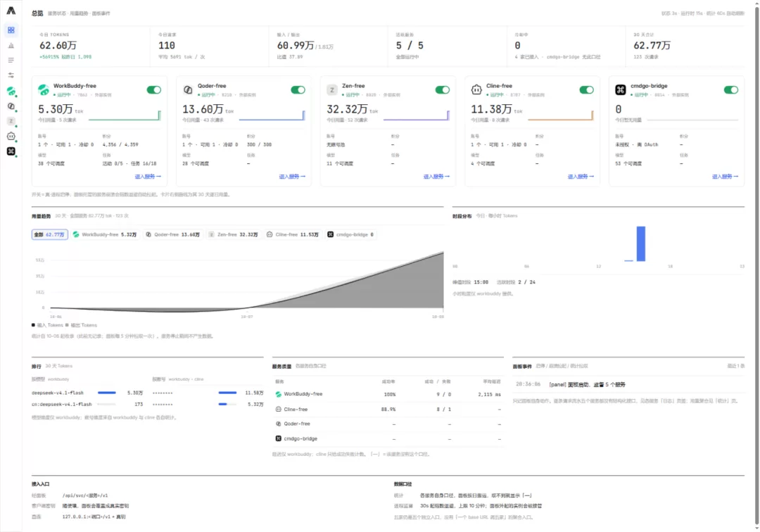Disable the Zen-free service switch

(443, 89)
